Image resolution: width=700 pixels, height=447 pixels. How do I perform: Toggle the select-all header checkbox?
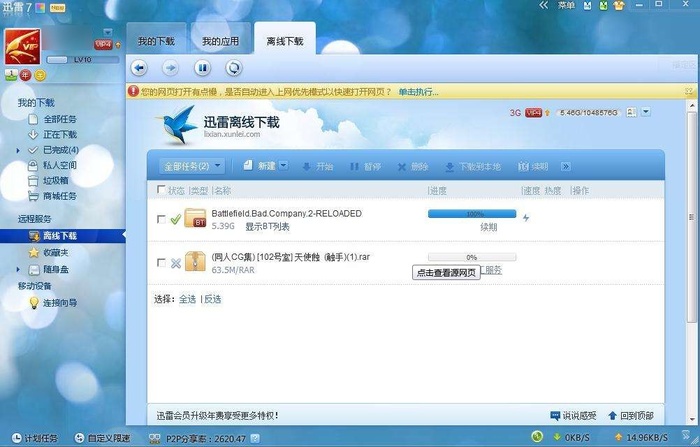click(x=161, y=190)
